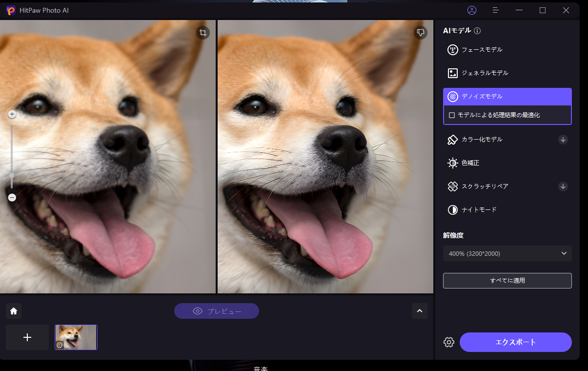
Task: Click the zoom slider handle
Action: click(12, 175)
